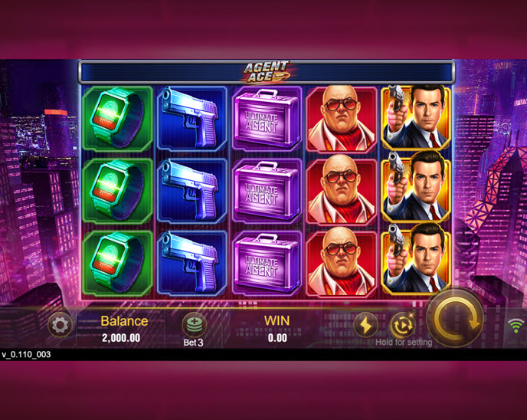Click the Agent Ace logo banner
527x420 pixels.
point(267,71)
